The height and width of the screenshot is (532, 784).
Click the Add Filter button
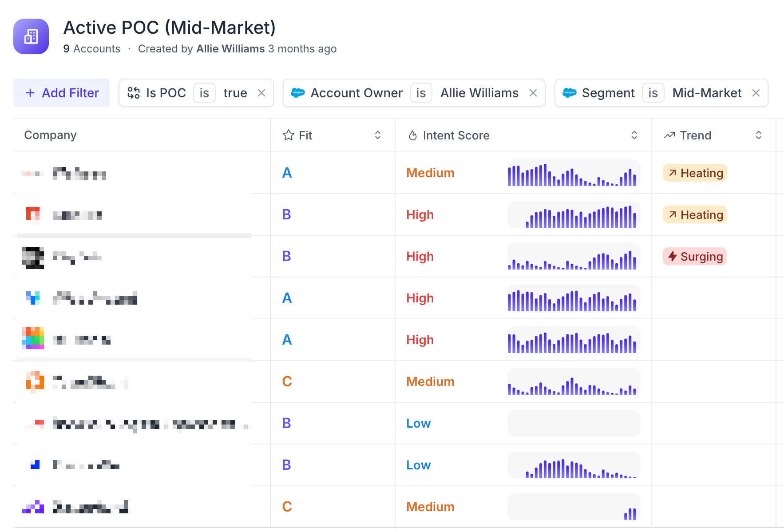[62, 93]
